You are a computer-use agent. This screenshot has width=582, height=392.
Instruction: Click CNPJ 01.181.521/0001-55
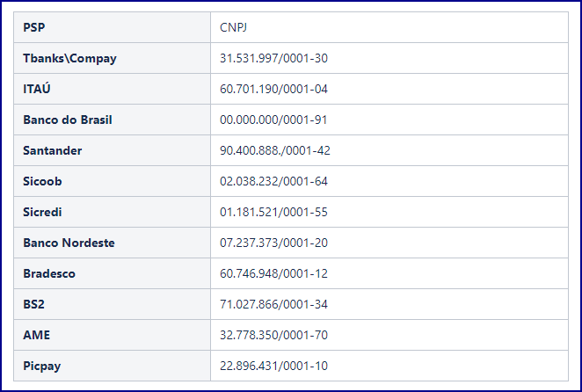(x=273, y=212)
